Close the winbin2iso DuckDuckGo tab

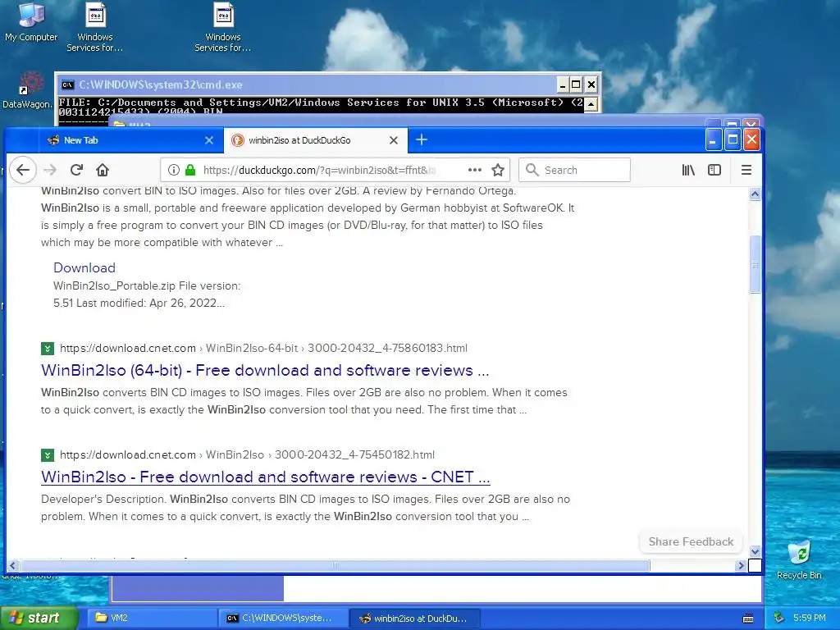click(393, 140)
